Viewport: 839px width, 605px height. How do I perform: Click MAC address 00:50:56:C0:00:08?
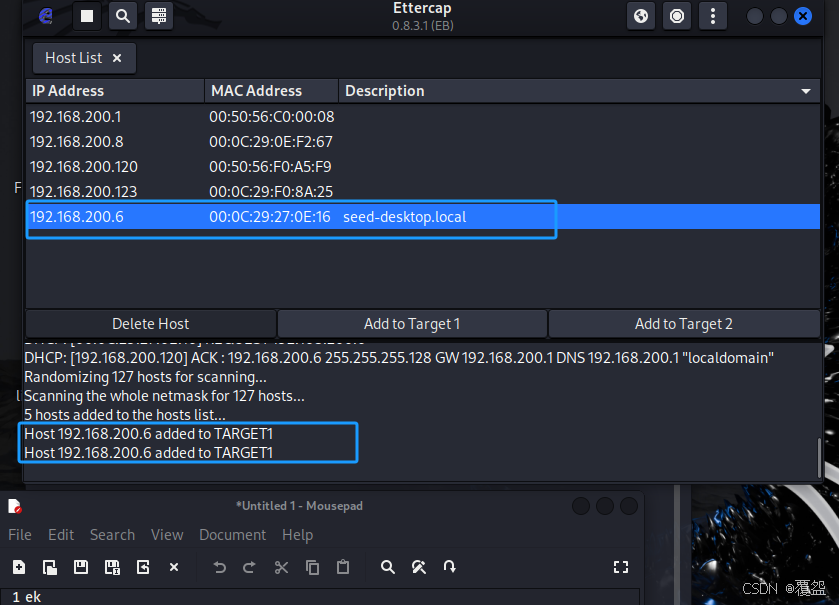click(272, 117)
